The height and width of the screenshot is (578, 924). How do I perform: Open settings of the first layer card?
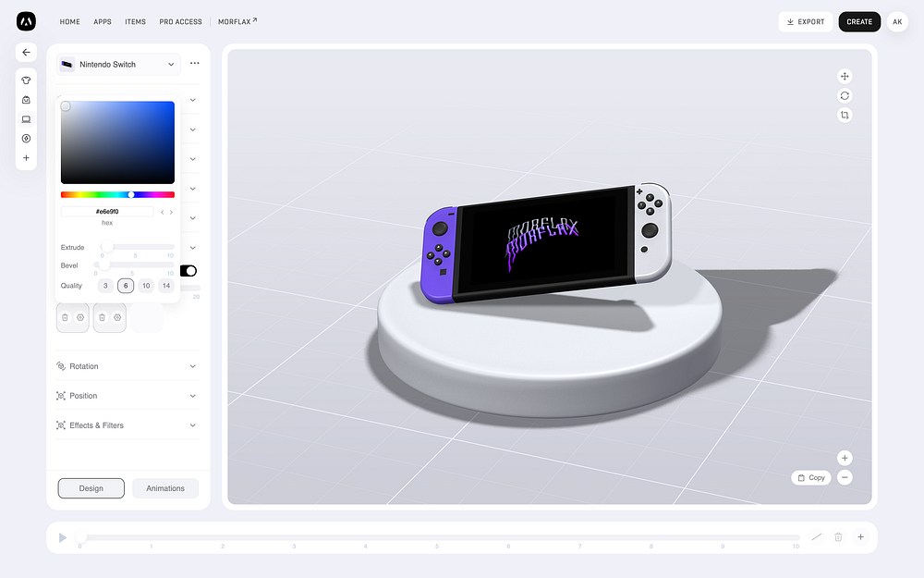tap(80, 317)
